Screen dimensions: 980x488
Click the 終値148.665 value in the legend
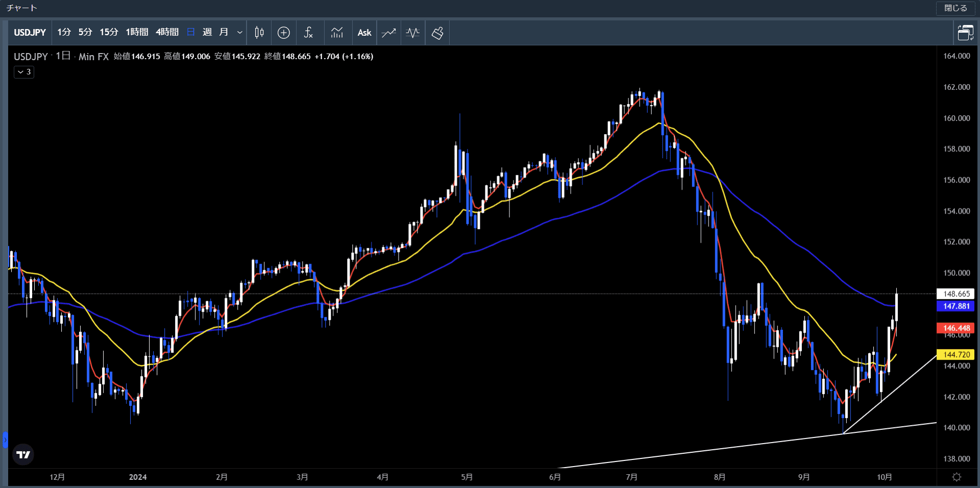[287, 57]
